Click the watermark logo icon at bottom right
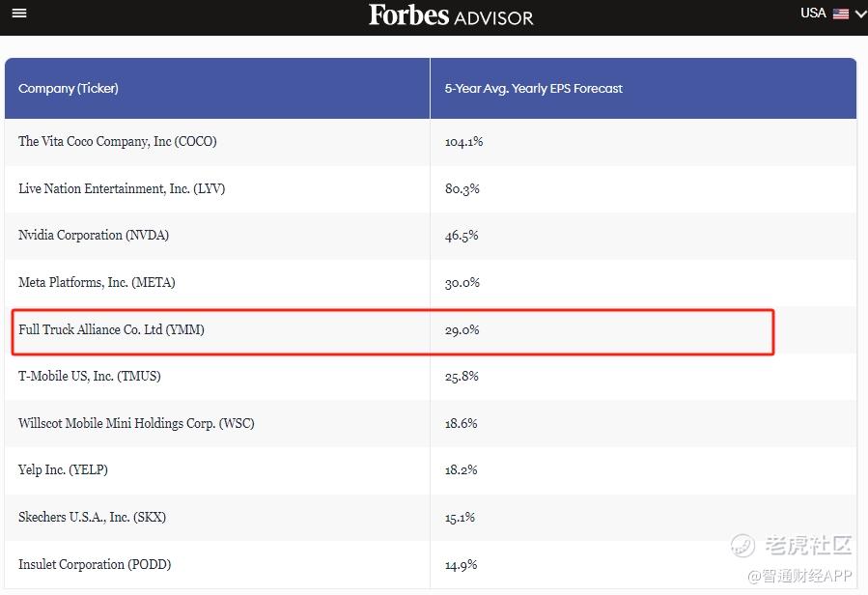 coord(742,546)
